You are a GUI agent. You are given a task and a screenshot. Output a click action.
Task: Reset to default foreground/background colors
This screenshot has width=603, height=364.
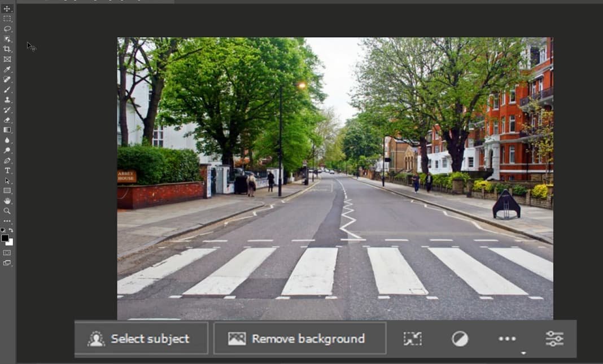click(x=3, y=230)
